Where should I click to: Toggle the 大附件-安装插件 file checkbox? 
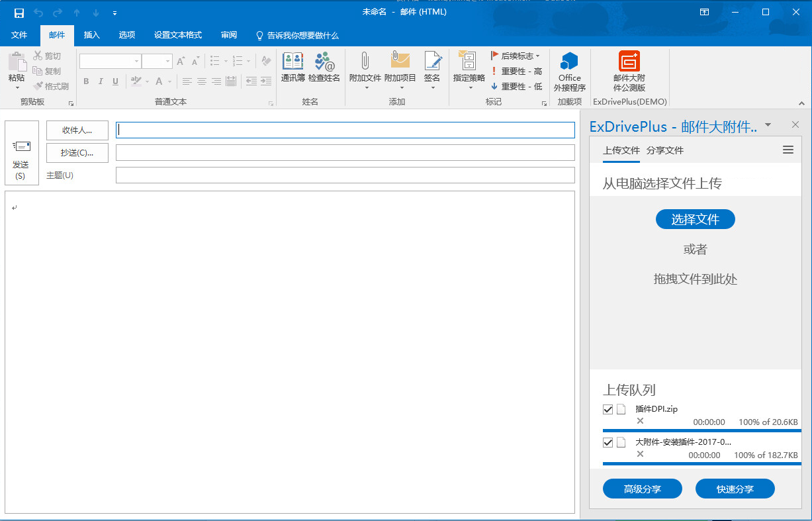[x=608, y=442]
